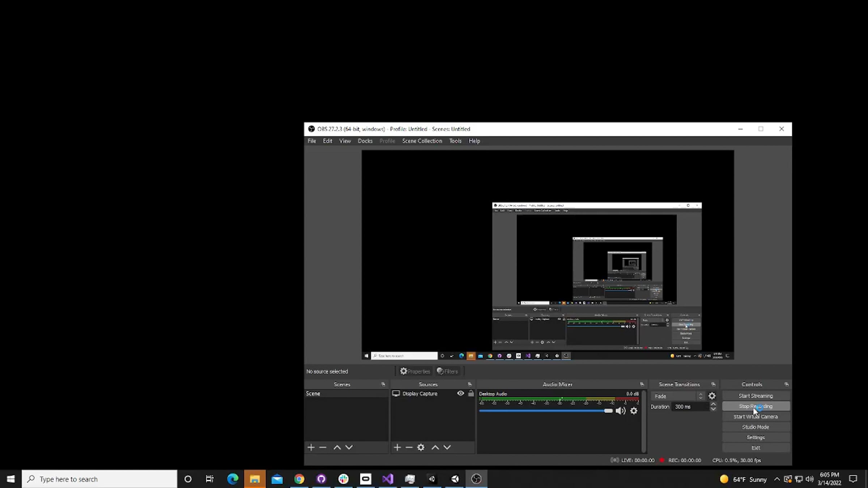Click the Duration 300 ms input field
Image resolution: width=868 pixels, height=488 pixels.
[690, 407]
